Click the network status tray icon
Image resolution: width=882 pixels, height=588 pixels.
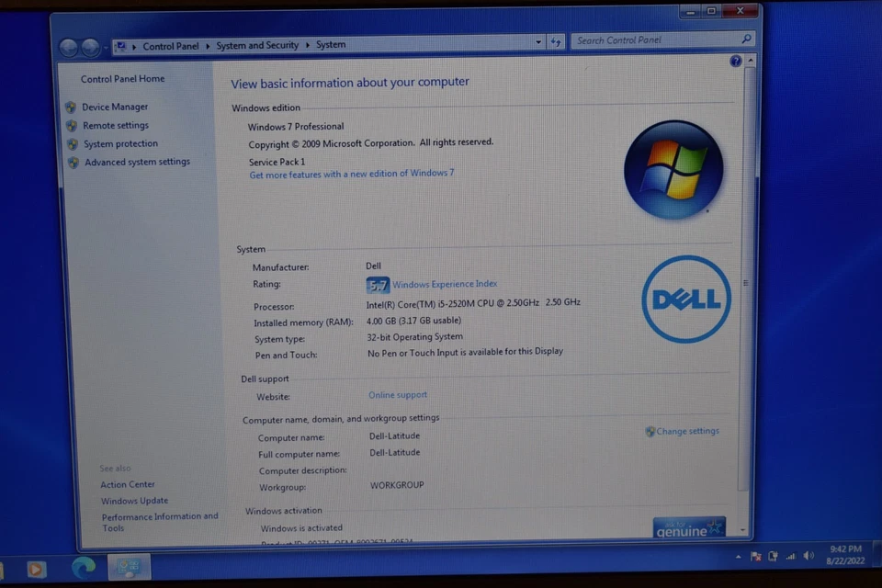790,556
